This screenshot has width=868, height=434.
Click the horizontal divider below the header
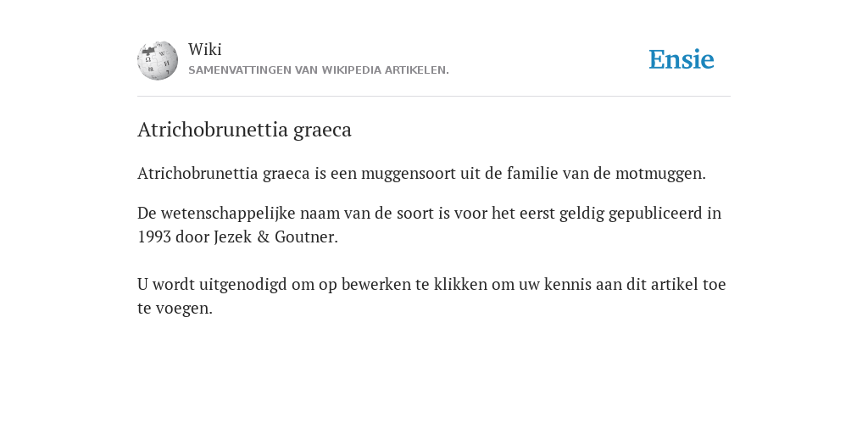pyautogui.click(x=434, y=97)
